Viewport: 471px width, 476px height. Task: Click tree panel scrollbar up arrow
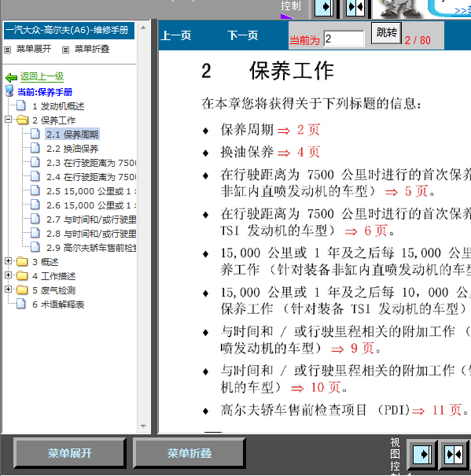coord(144,28)
